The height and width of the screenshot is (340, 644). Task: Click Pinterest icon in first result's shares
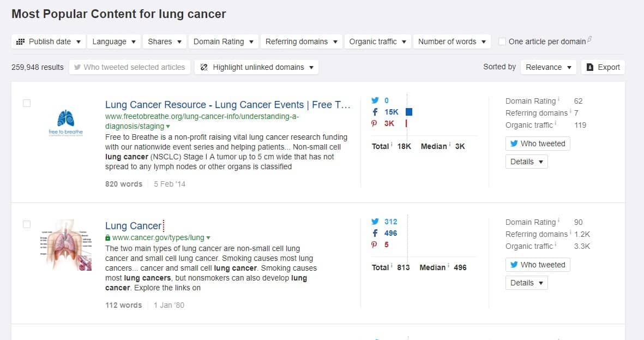(375, 123)
